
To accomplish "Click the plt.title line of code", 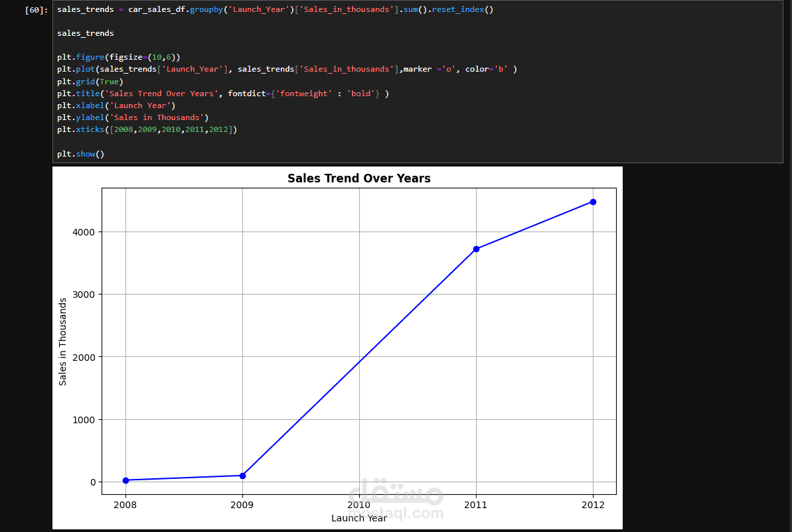I will [223, 94].
